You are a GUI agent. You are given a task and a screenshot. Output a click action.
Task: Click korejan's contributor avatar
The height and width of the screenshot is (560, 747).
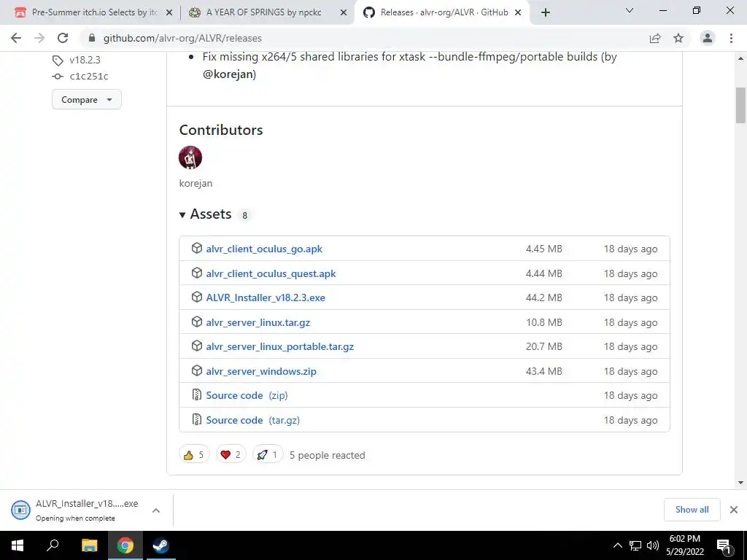[190, 157]
